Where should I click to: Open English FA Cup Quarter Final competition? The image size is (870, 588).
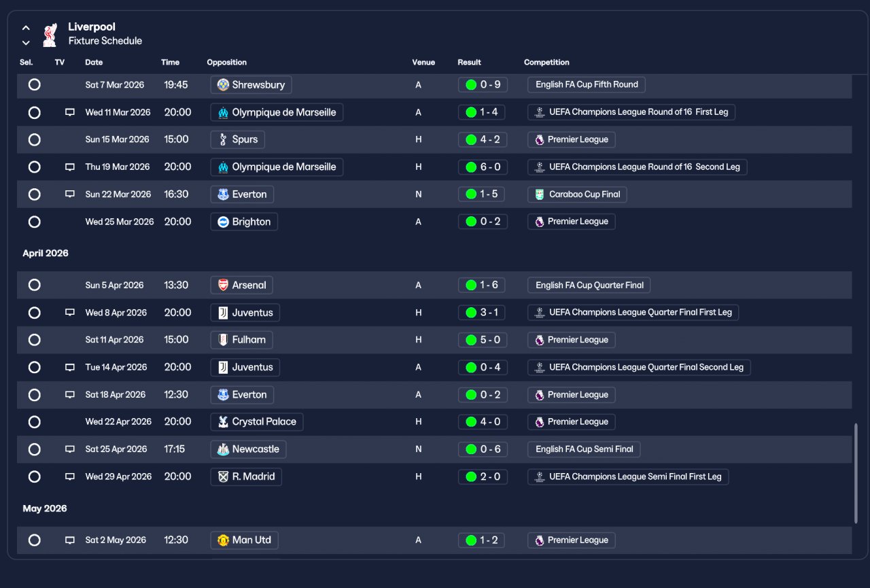(589, 285)
